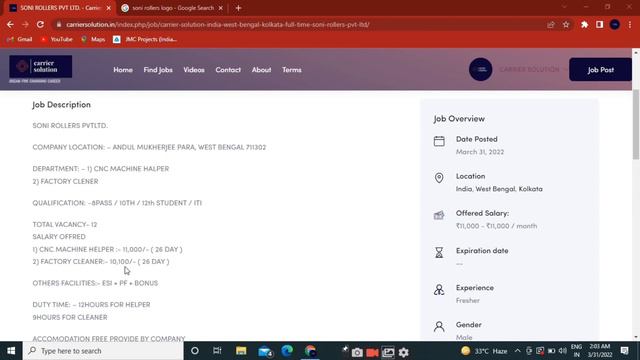The image size is (640, 360).
Task: Go to Home menu item
Action: click(x=123, y=70)
